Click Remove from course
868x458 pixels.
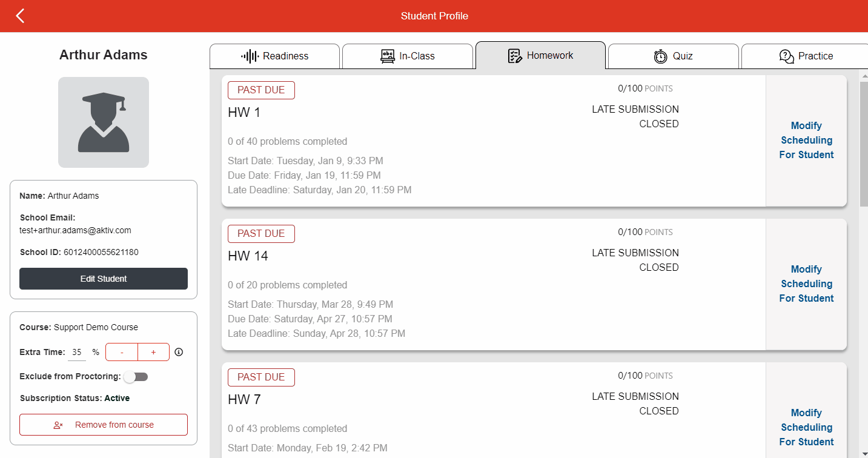(103, 425)
